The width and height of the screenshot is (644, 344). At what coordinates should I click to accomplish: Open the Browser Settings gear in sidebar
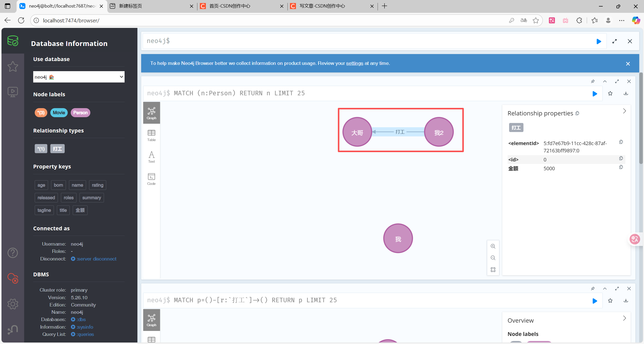(13, 304)
